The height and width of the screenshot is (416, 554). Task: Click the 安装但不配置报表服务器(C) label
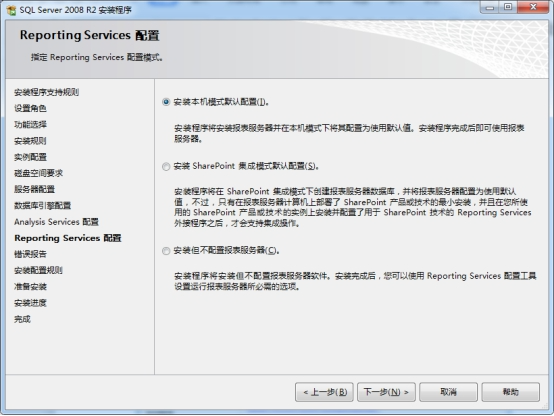pos(226,251)
